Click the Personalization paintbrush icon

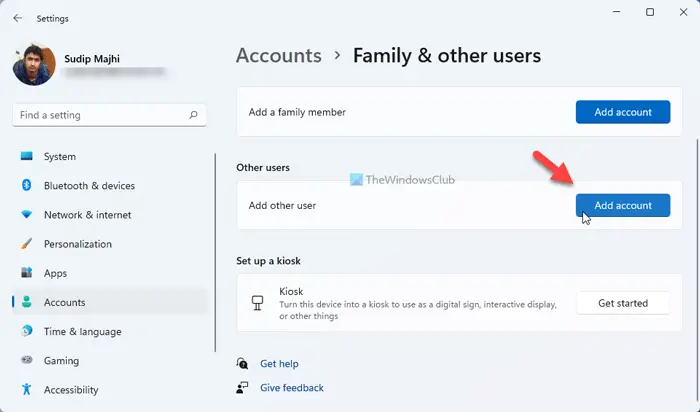click(x=26, y=244)
